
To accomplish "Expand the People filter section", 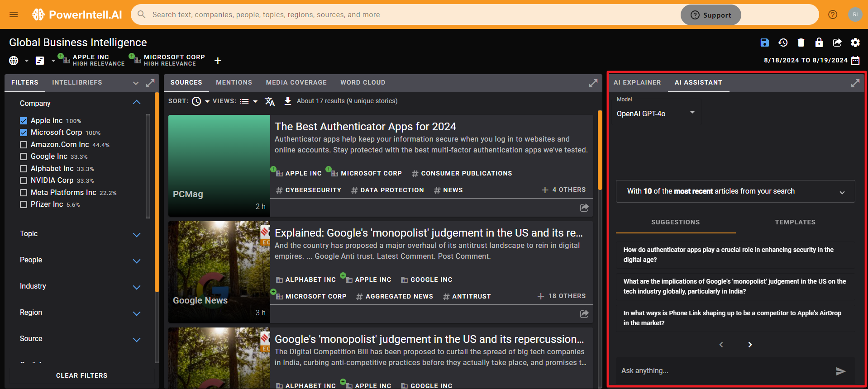I will [137, 261].
